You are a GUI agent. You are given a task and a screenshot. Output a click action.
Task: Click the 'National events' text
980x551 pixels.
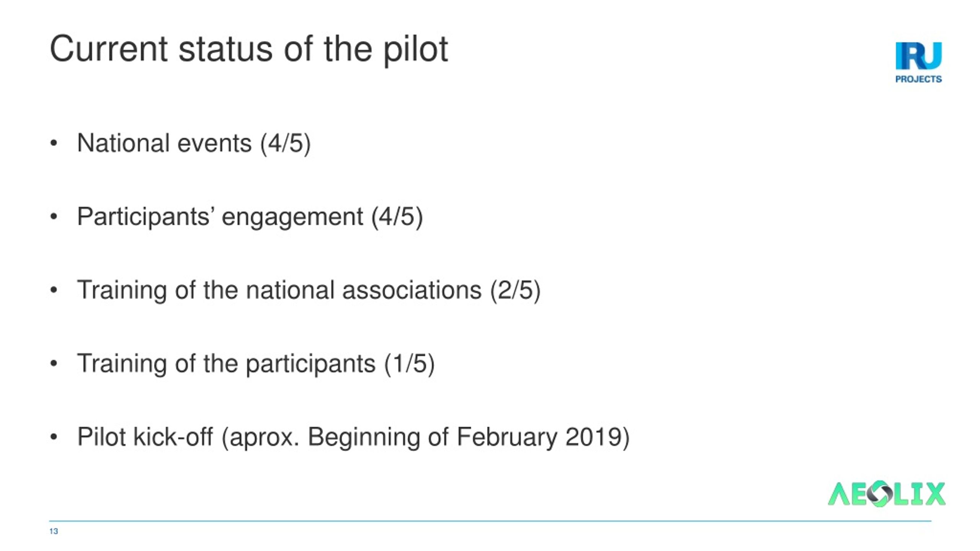point(164,143)
